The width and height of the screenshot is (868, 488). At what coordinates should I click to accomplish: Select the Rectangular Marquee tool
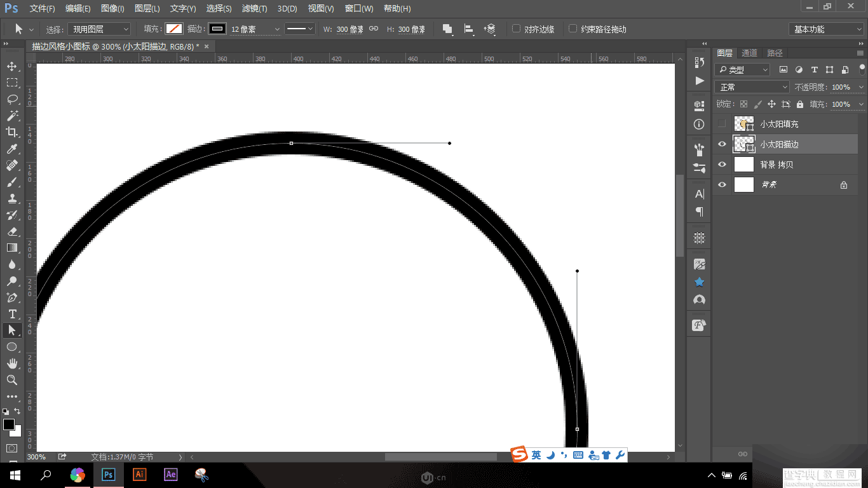click(11, 83)
